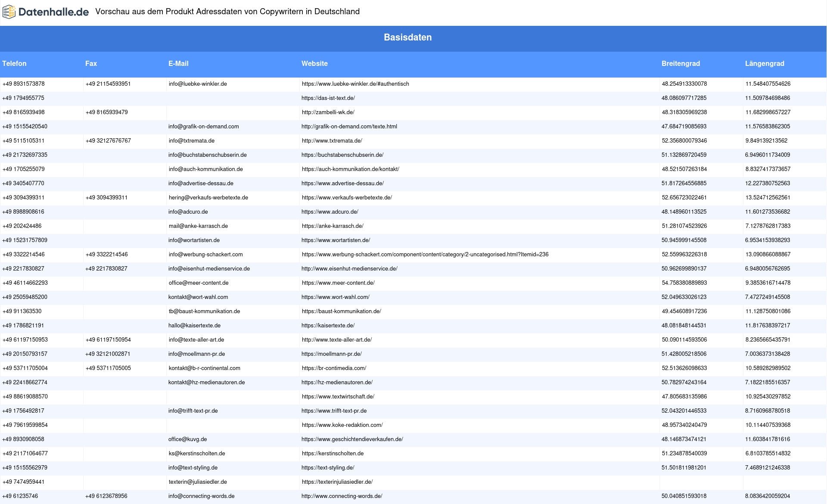Select phone number +49 8931573878
Screen dimensions: 827x504
[x=24, y=84]
